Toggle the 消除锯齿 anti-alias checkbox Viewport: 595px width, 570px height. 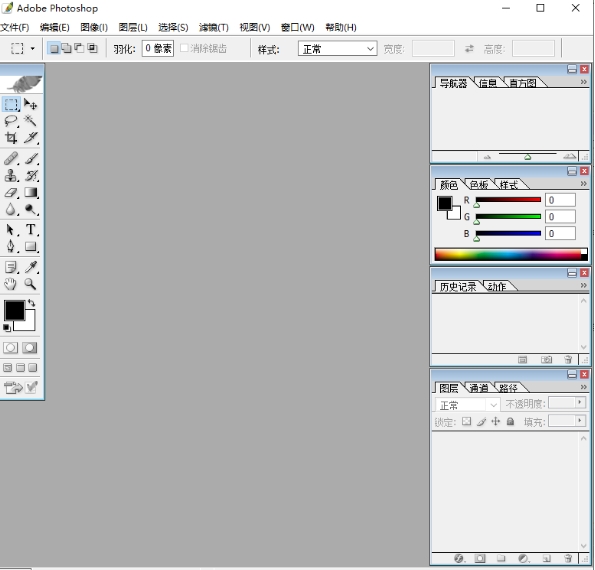coord(184,48)
